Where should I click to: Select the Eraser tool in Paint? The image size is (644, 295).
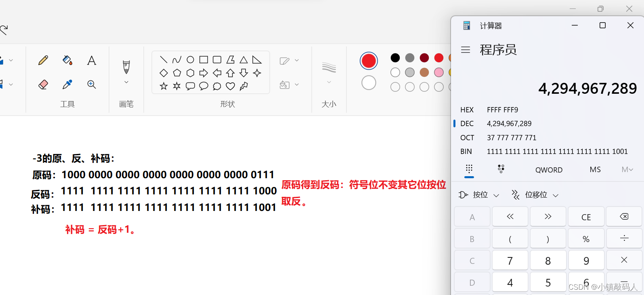click(43, 84)
